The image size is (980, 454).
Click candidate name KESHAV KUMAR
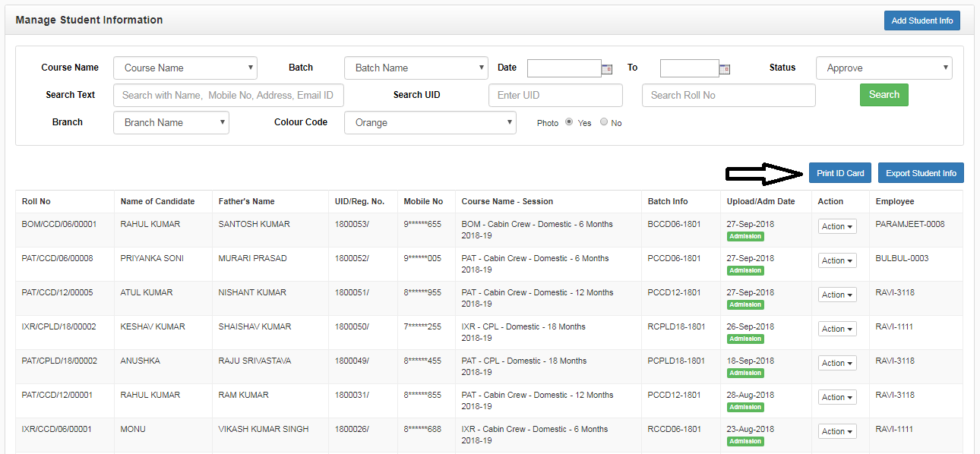[153, 326]
